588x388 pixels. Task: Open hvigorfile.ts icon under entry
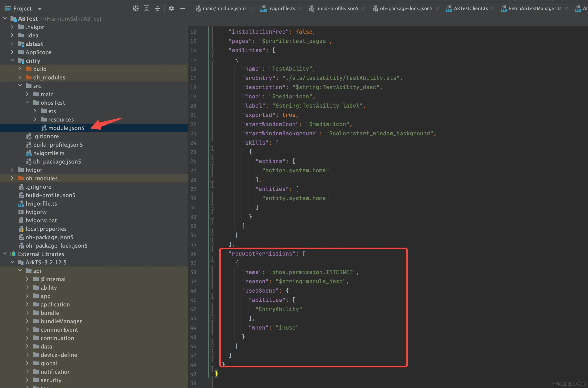pyautogui.click(x=29, y=153)
